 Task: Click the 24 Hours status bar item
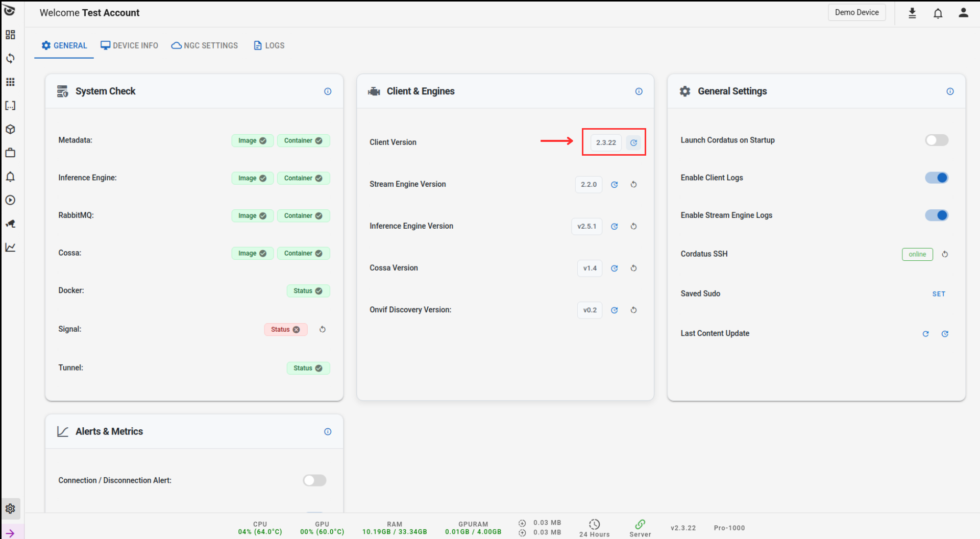point(594,528)
